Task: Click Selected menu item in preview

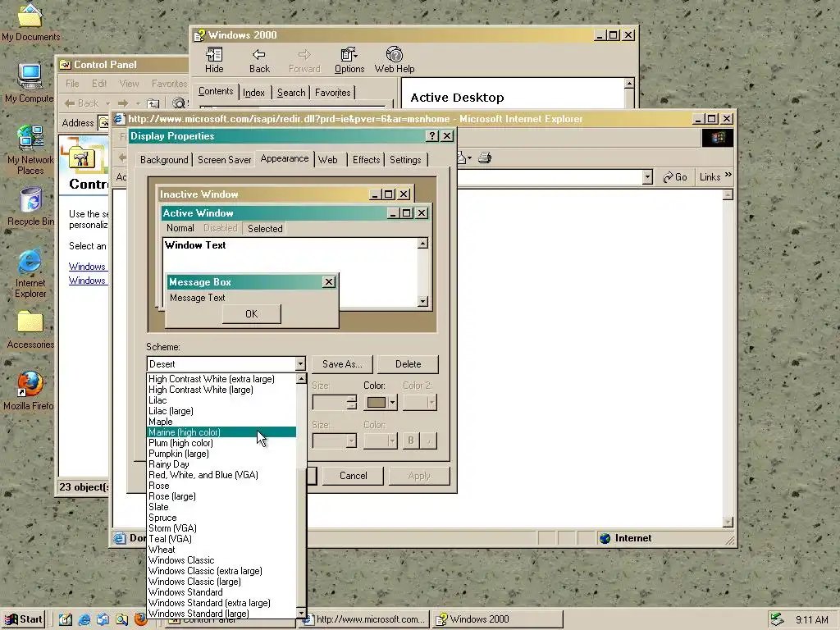Action: point(265,229)
